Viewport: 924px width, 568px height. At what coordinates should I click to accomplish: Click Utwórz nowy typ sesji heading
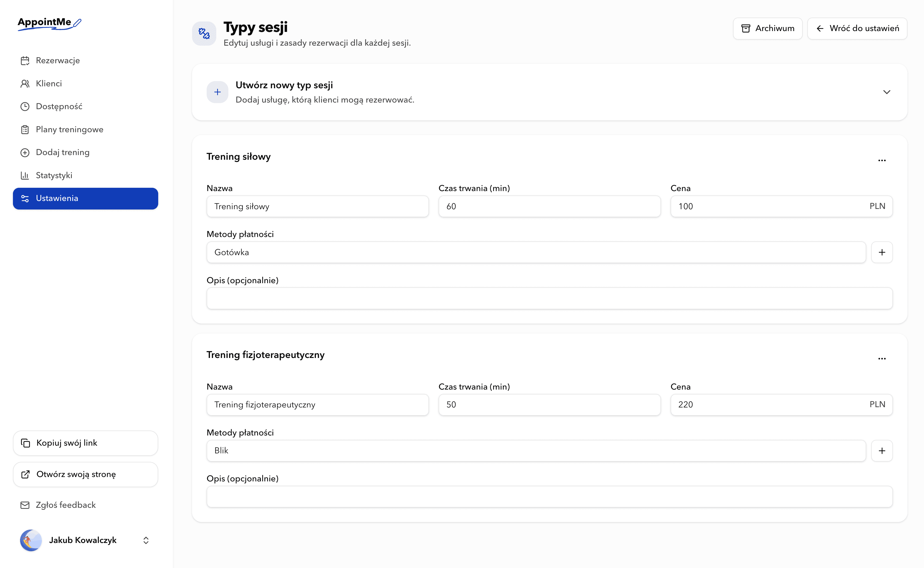click(284, 85)
